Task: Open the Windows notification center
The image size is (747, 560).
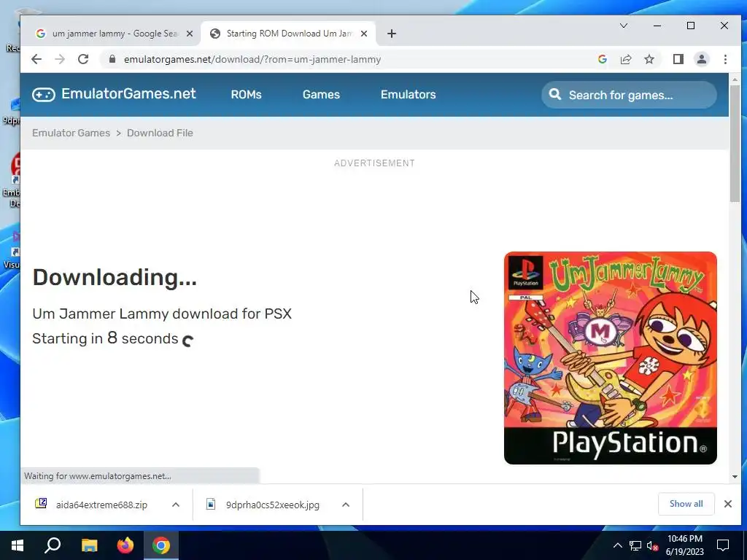Action: click(x=723, y=545)
